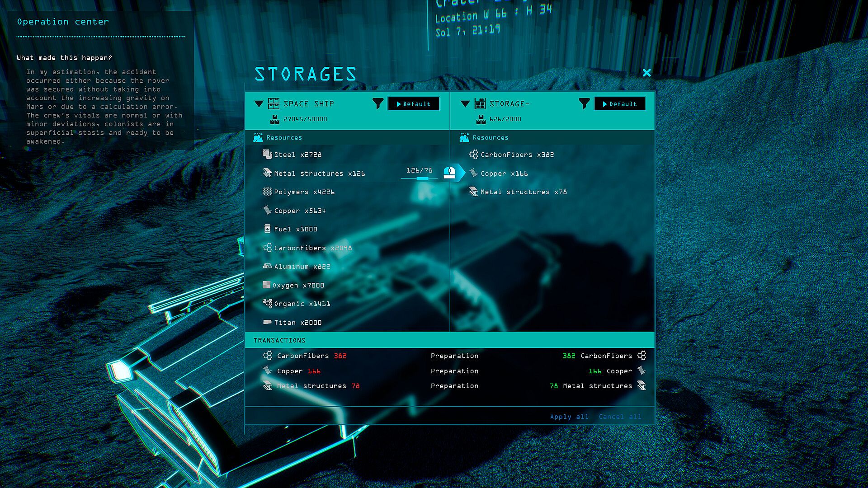Select the Polymers x4226 resource row
This screenshot has width=868, height=488.
pyautogui.click(x=304, y=192)
